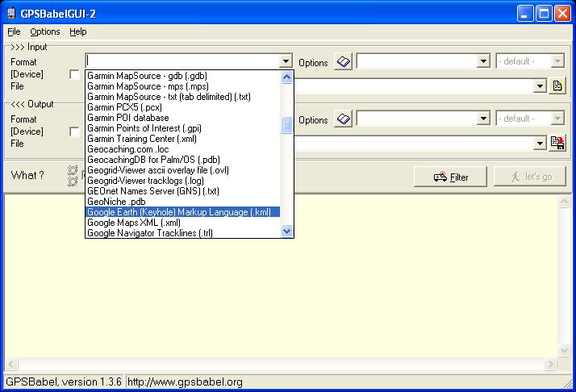Select Google Earth (Keyhole) Markup Language (.kml)
The image size is (576, 392).
182,212
